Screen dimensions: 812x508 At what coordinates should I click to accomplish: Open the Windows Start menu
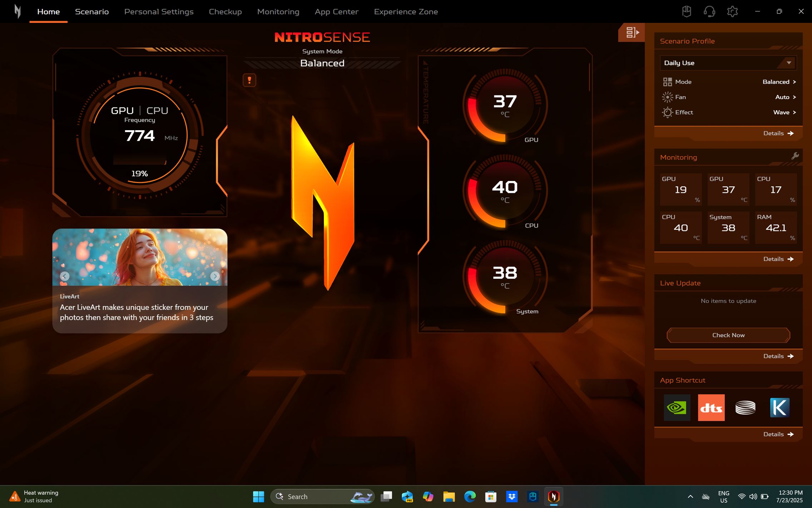pos(258,497)
